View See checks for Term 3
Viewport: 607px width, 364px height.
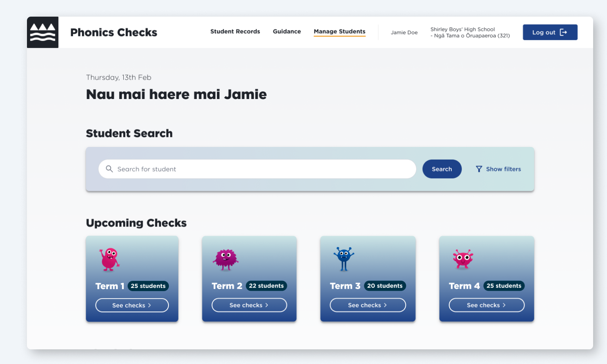[368, 305]
